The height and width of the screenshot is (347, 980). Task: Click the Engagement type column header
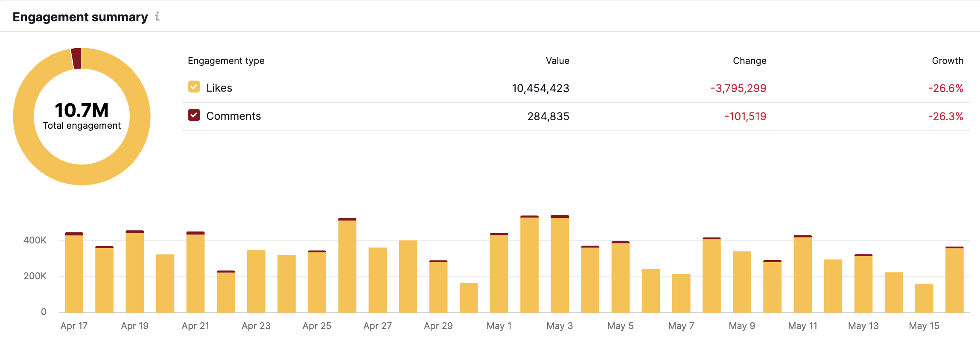(x=226, y=61)
